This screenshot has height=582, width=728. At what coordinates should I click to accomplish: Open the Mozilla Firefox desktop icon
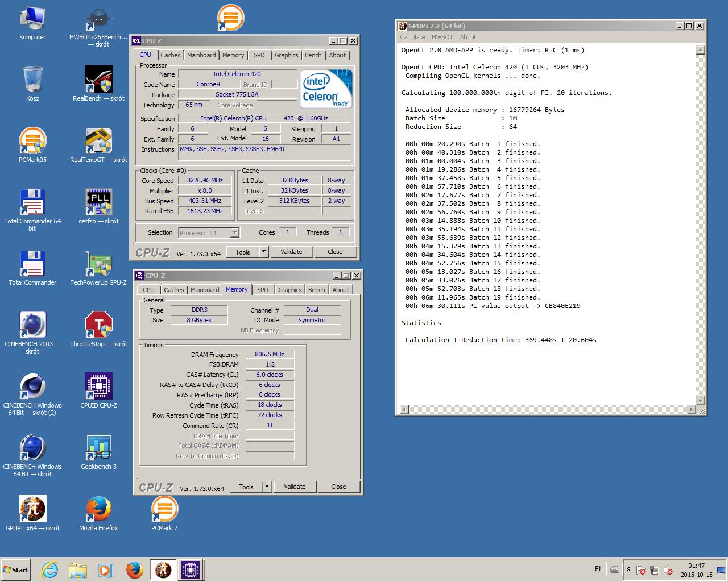pyautogui.click(x=98, y=513)
